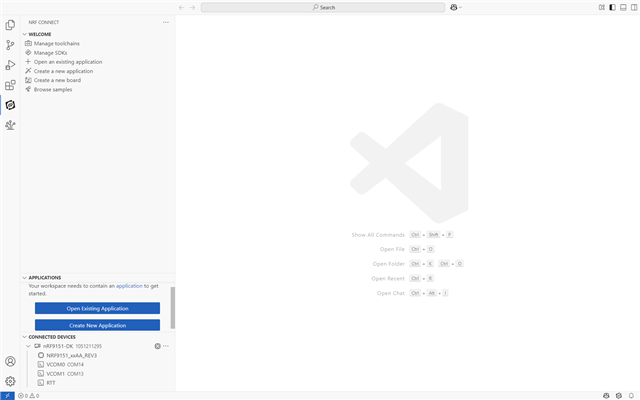Click Create a new board
This screenshot has width=640, height=400.
57,80
